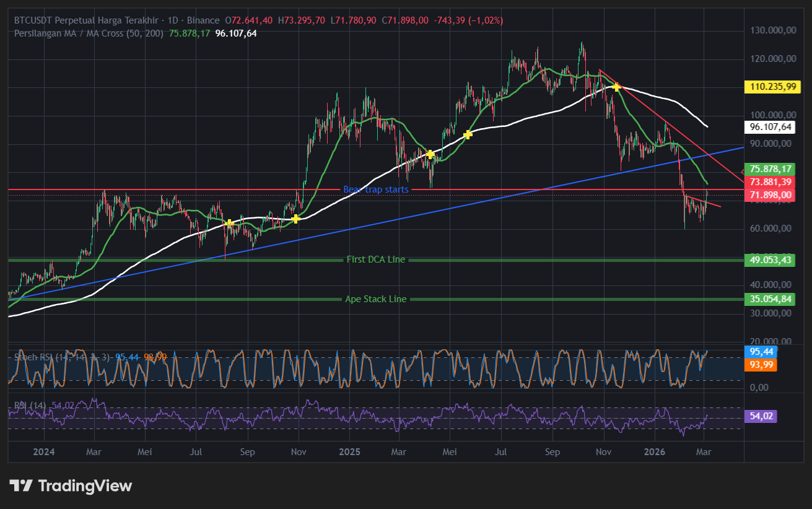
Task: Select the "Ape Stack Line" label
Action: [376, 299]
